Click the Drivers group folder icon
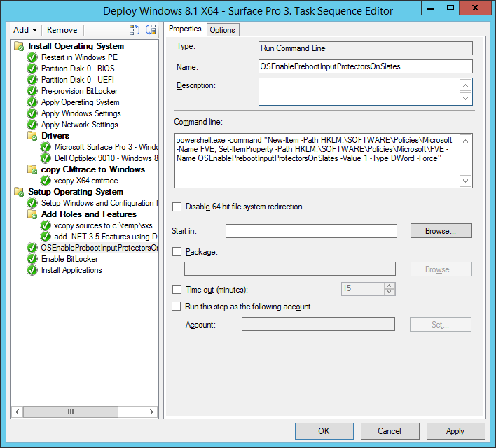Viewport: 496px width, 448px height. coord(32,136)
